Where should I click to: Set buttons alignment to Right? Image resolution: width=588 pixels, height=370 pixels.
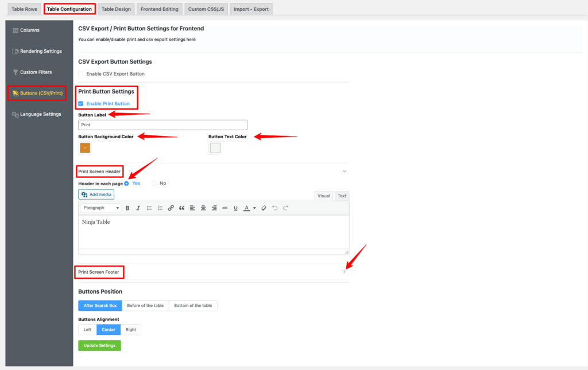[131, 329]
